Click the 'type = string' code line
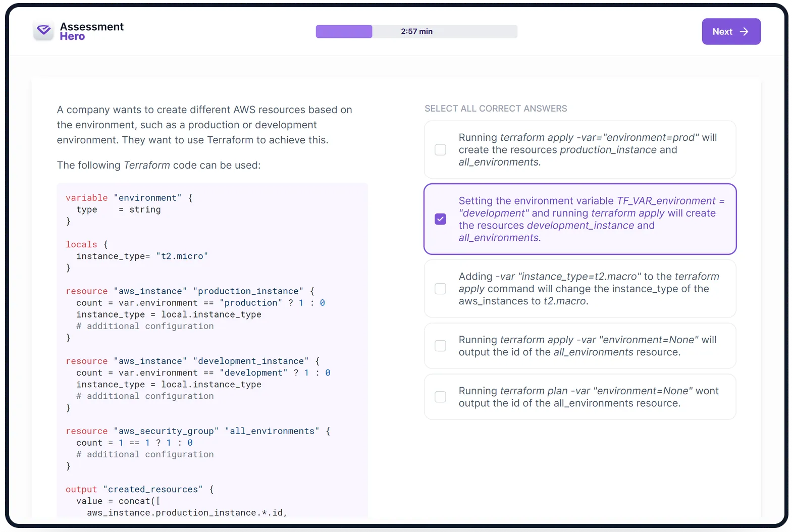Screen dimensions: 792x532 (119, 209)
